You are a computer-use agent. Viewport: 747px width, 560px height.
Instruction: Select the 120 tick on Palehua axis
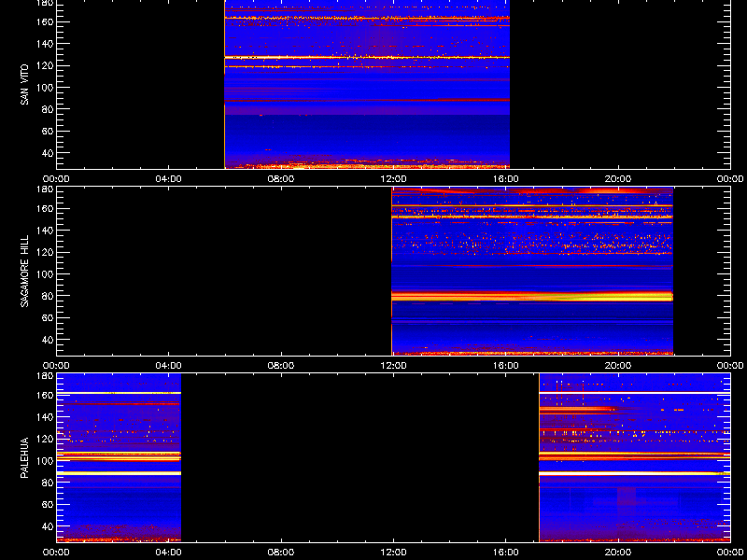click(46, 439)
